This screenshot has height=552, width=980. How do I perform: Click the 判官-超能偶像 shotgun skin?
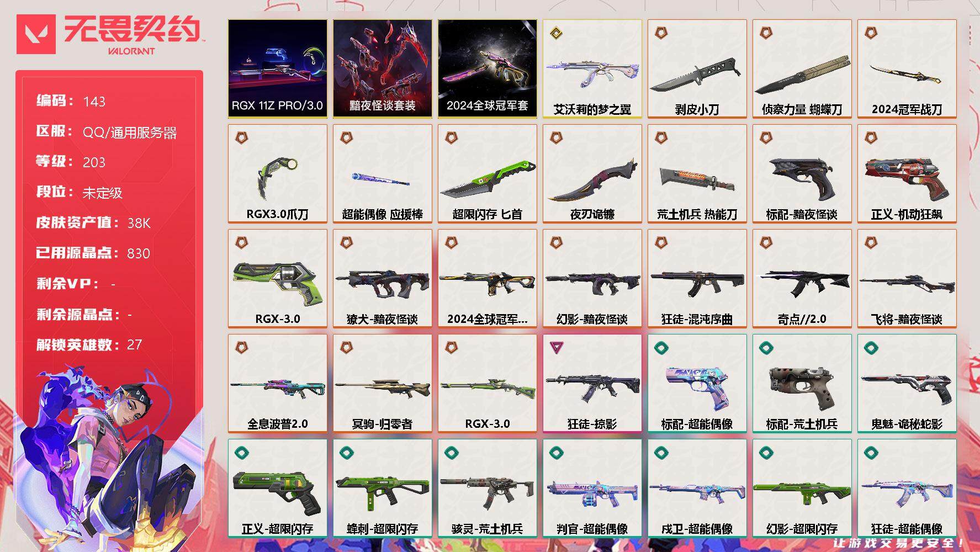(x=592, y=488)
